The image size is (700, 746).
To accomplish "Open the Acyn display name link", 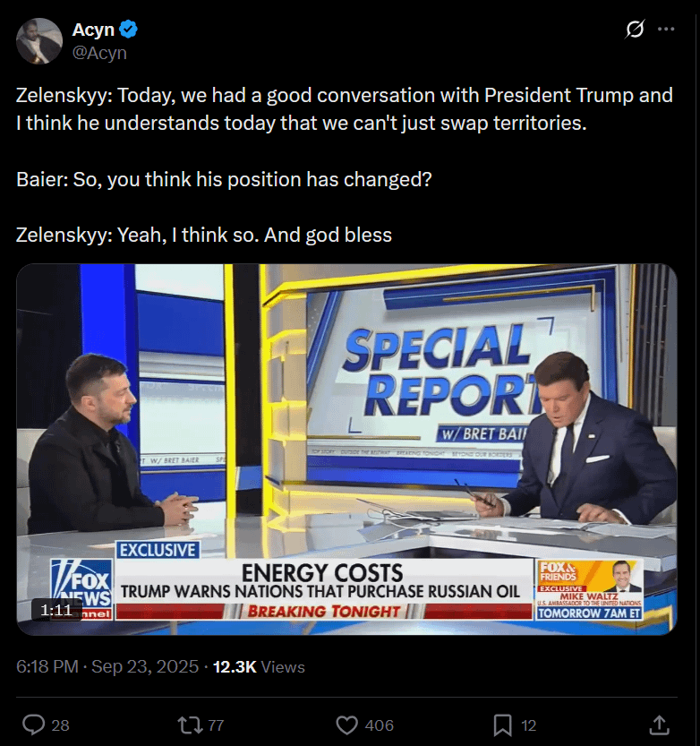I will click(x=93, y=30).
